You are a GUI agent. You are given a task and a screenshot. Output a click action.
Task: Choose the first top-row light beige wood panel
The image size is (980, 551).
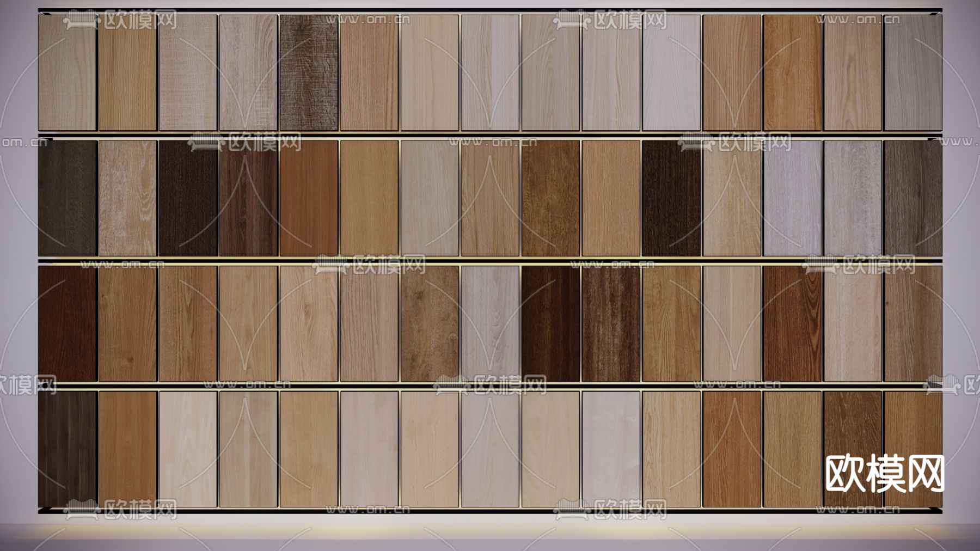coord(67,72)
